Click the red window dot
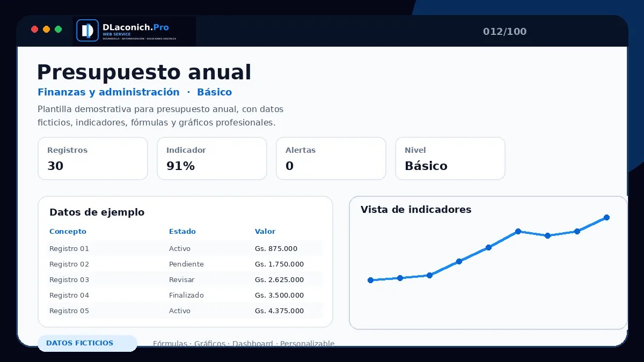This screenshot has height=362, width=644. click(34, 29)
